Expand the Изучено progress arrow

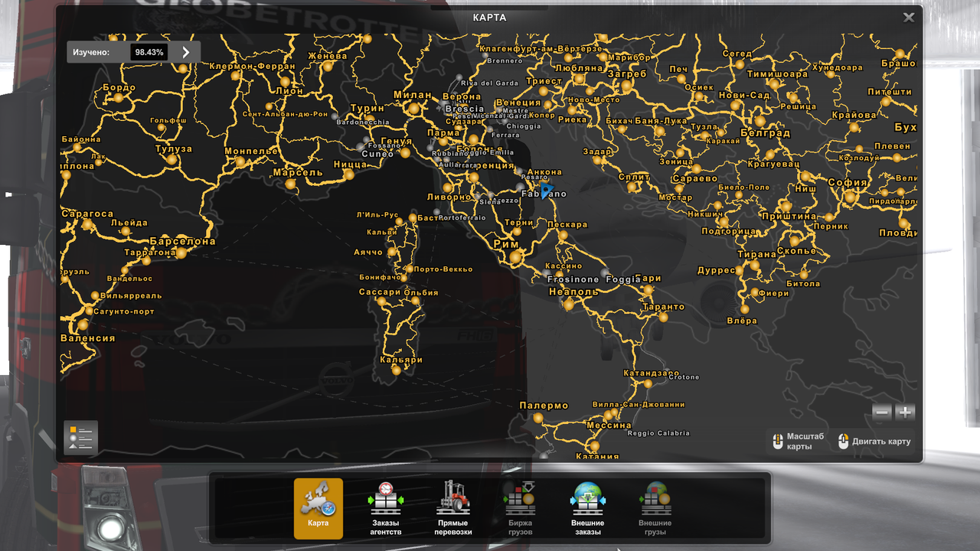(185, 52)
